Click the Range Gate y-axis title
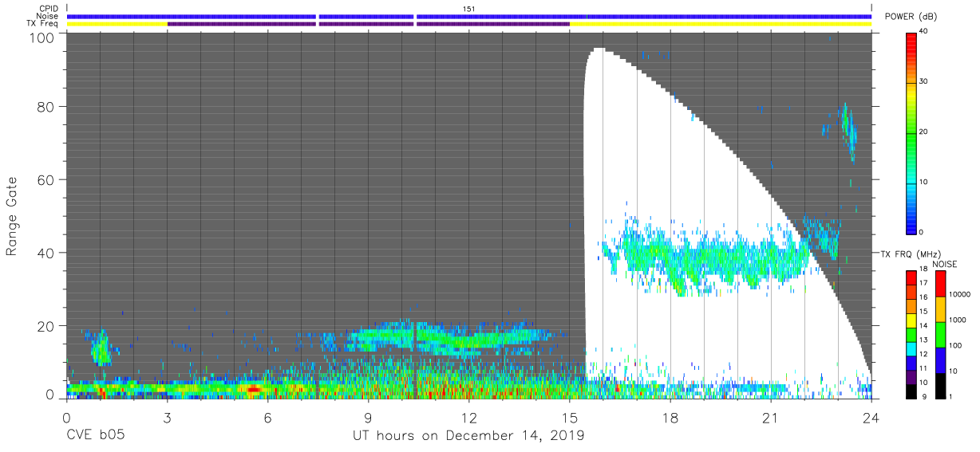Image resolution: width=980 pixels, height=452 pixels. 12,217
